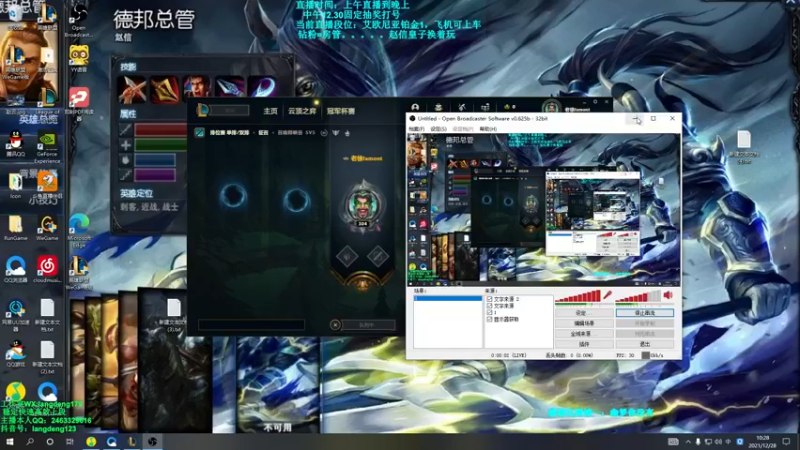
Task: Open the notification center icon
Action: pos(786,442)
